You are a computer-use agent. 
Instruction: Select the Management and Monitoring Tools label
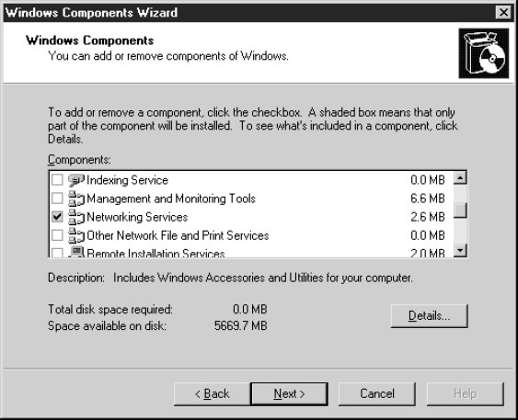point(171,199)
